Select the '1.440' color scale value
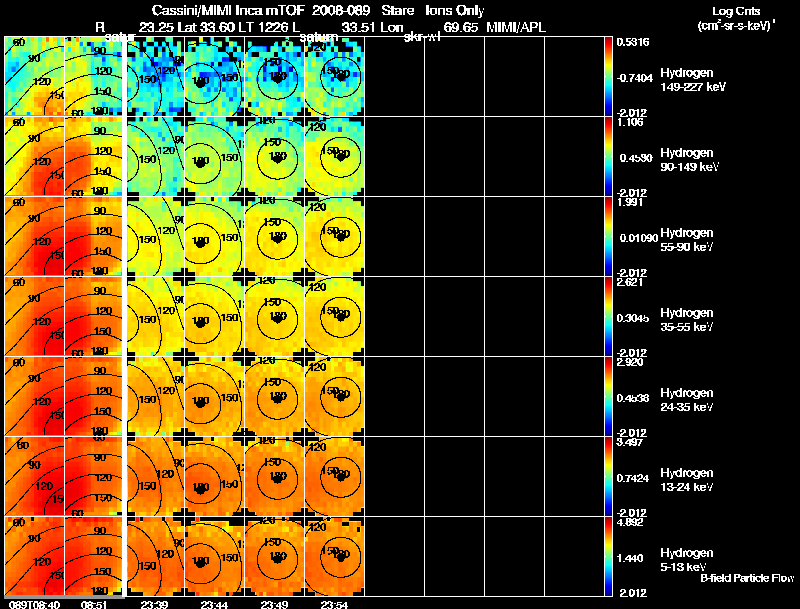Screen dimensions: 800x609 coord(630,559)
